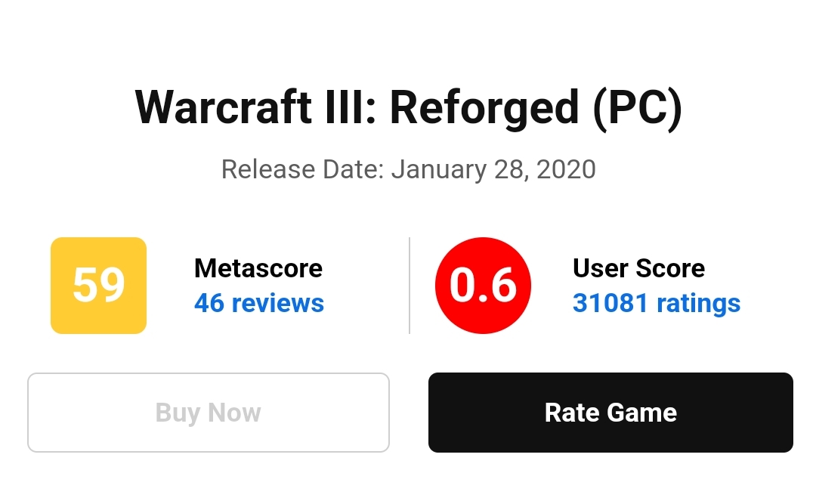The width and height of the screenshot is (816, 504).
Task: Click the red 0.6 User Score circle
Action: pos(483,285)
